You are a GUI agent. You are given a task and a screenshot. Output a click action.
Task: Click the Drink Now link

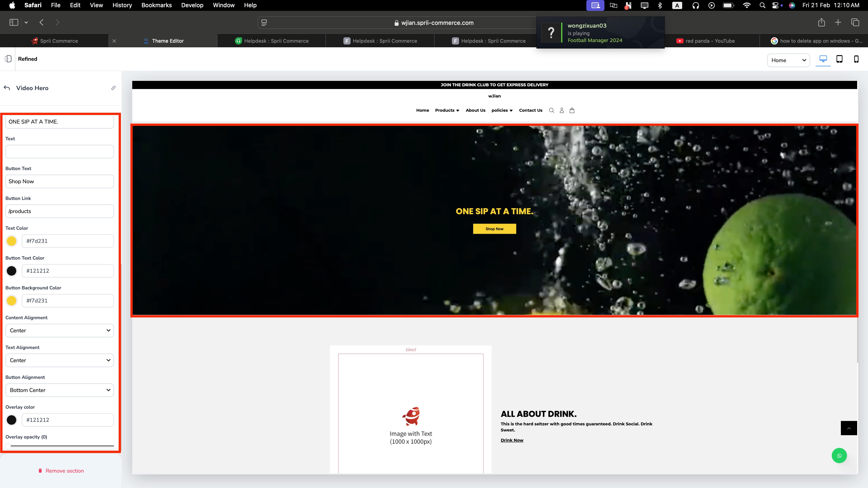[x=512, y=440]
